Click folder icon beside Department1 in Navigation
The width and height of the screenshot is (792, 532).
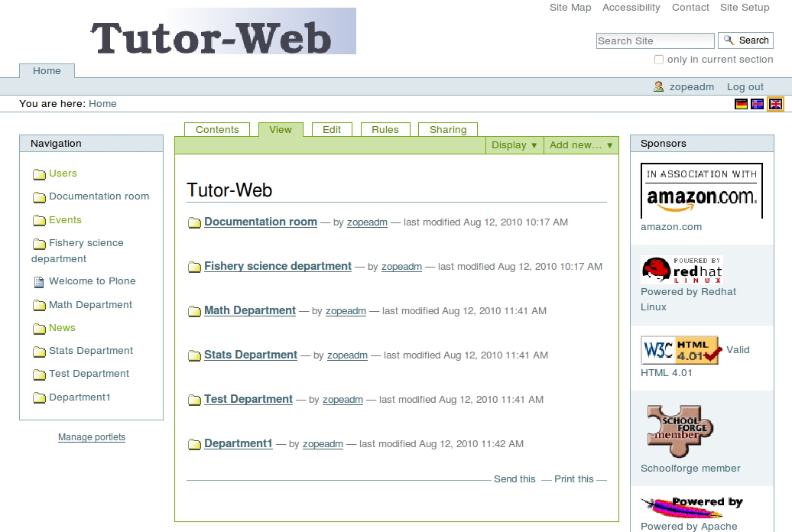coord(39,398)
